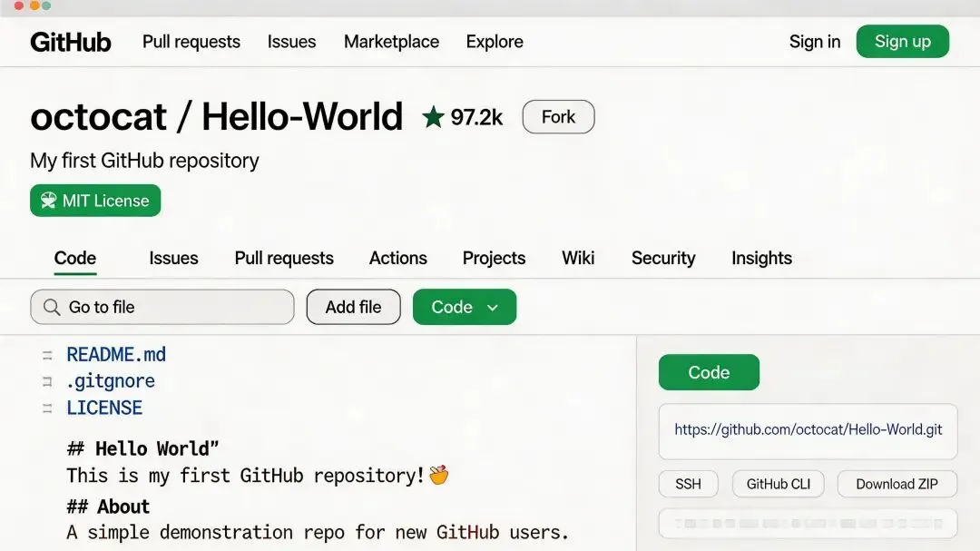The height and width of the screenshot is (551, 980).
Task: Click the file icon next to .gitgnore
Action: click(x=47, y=381)
